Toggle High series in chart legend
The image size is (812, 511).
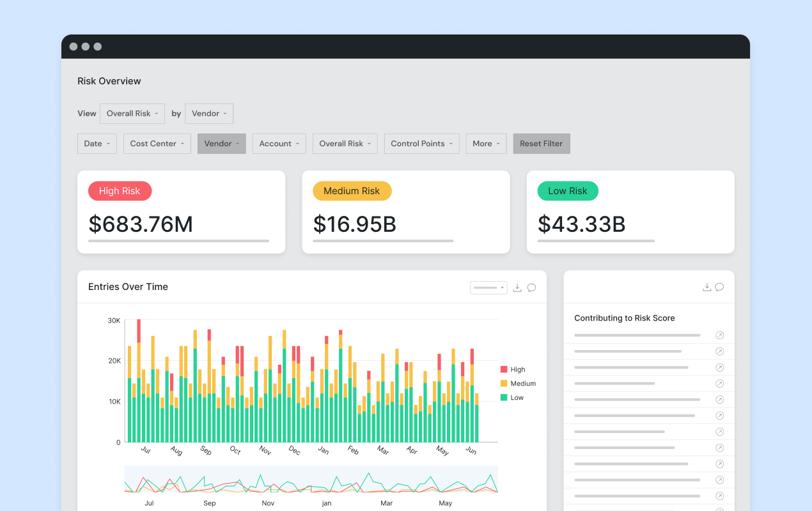point(512,369)
